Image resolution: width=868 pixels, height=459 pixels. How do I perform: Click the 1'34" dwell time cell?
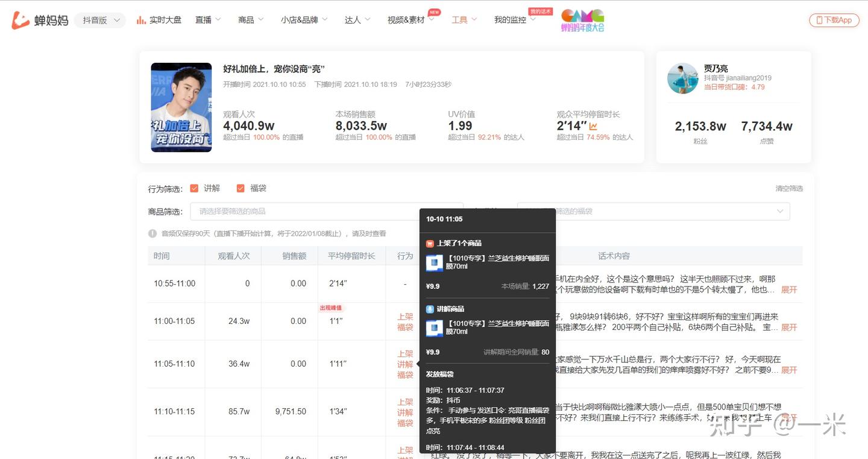(x=338, y=411)
